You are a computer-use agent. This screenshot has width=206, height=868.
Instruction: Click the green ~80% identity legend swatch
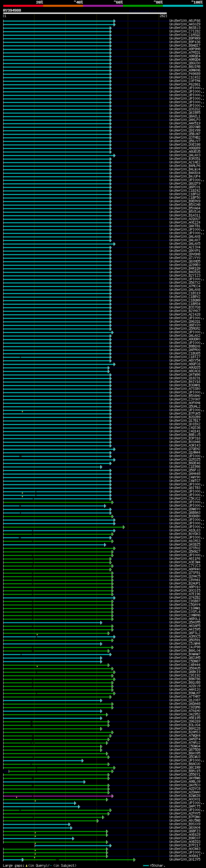(x=143, y=6)
